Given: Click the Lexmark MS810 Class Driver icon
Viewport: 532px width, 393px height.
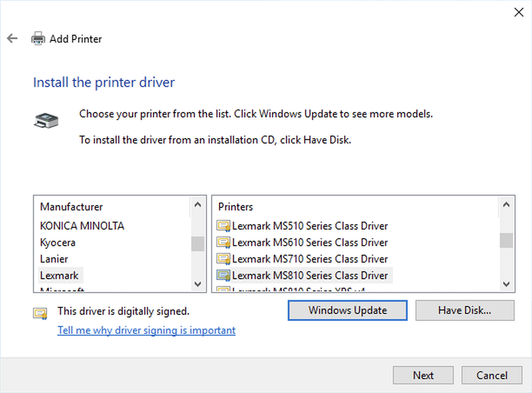Looking at the screenshot, I should (x=223, y=276).
